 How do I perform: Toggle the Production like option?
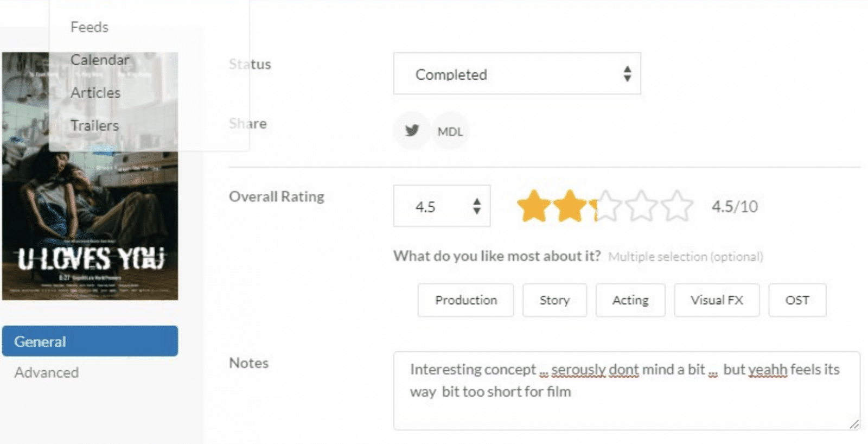point(465,300)
